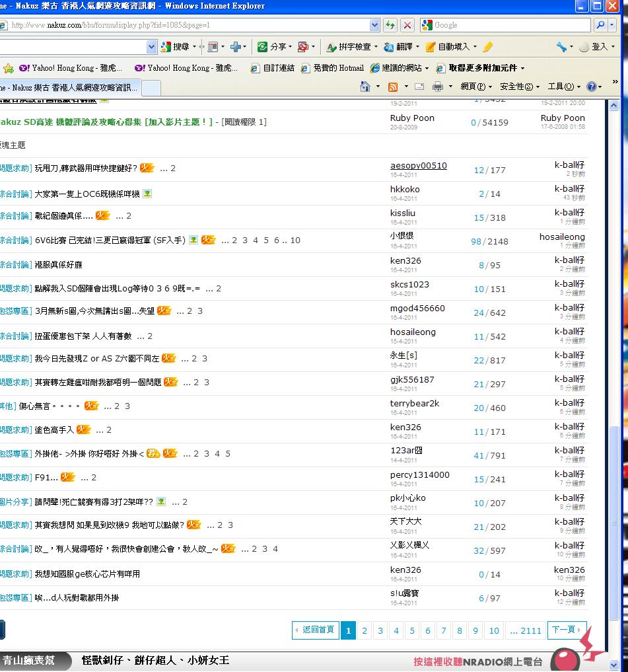
Task: Open author profile aesopy00510
Action: pos(419,165)
